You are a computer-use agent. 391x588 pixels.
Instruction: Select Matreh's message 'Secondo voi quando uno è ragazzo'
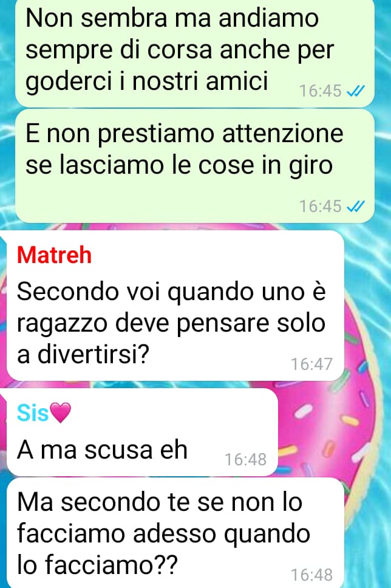click(175, 306)
